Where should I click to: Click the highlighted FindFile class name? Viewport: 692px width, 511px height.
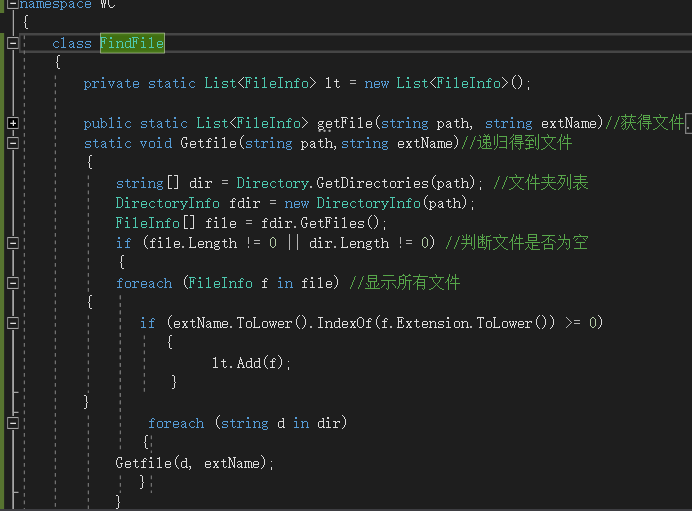coord(131,43)
